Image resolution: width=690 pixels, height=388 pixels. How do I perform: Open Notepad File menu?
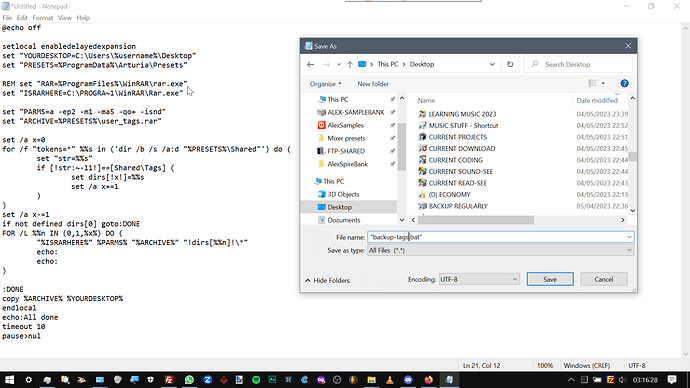point(7,18)
